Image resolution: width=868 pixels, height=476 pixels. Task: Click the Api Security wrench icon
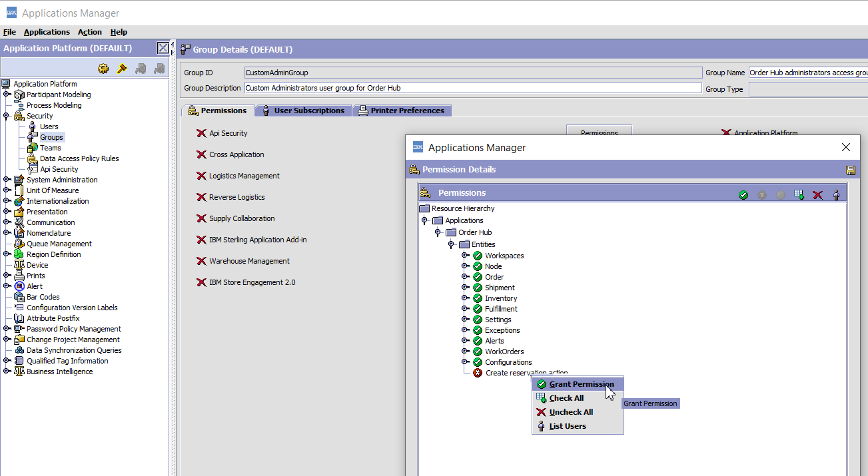pos(32,169)
